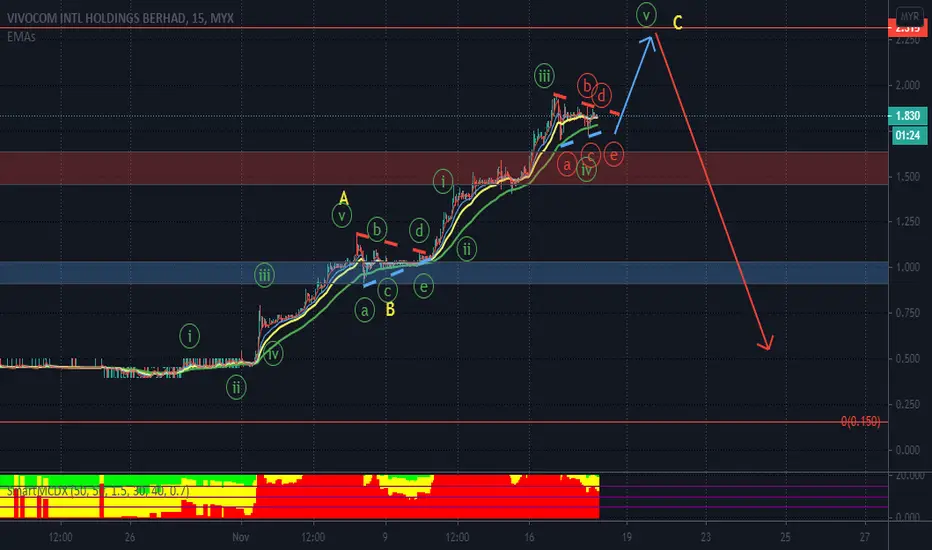The width and height of the screenshot is (932, 550).
Task: Click the 19 date on the time axis
Action: click(x=626, y=537)
